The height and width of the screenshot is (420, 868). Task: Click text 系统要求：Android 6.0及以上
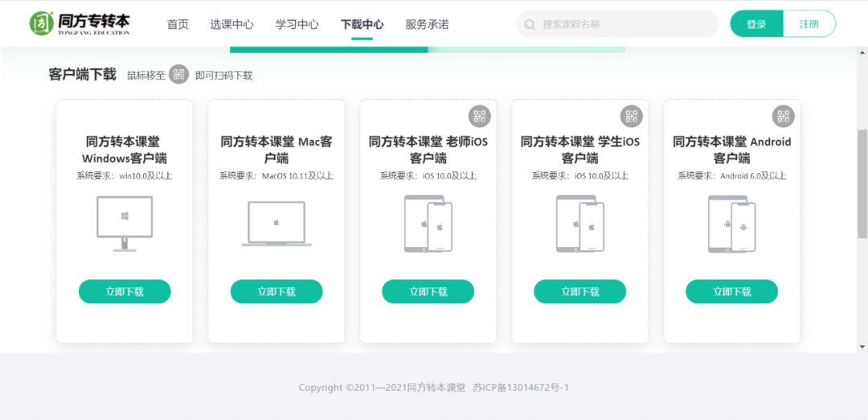(x=732, y=176)
